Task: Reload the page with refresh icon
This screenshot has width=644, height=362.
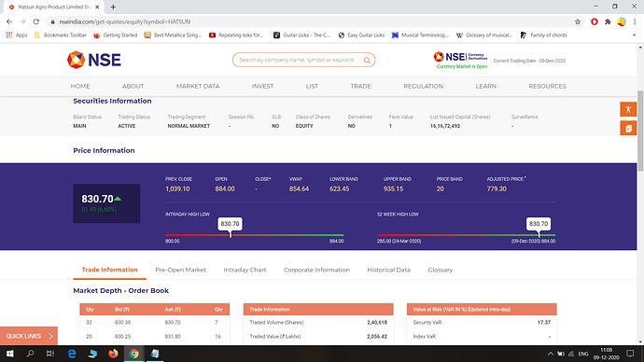Action: point(36,21)
